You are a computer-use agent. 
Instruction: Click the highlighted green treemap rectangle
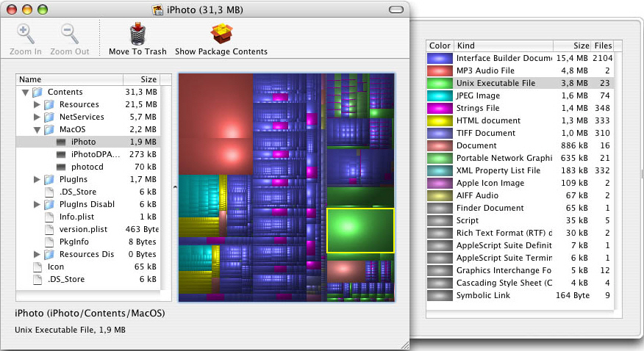(x=360, y=230)
